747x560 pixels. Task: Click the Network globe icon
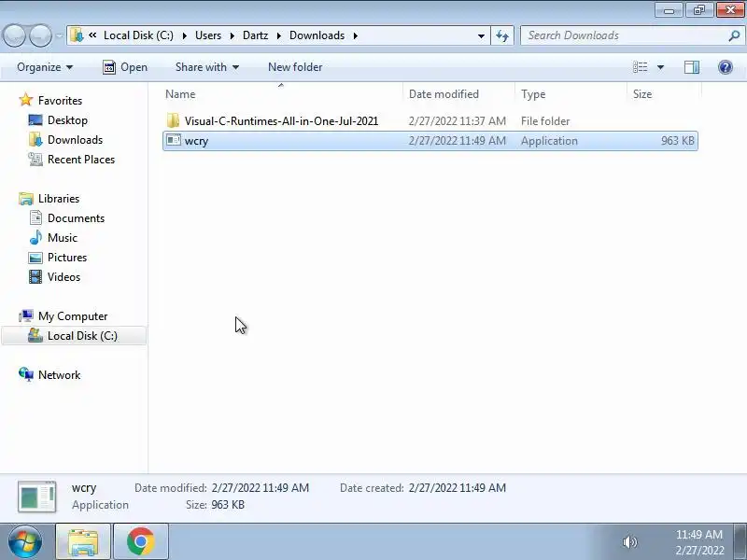tap(26, 374)
